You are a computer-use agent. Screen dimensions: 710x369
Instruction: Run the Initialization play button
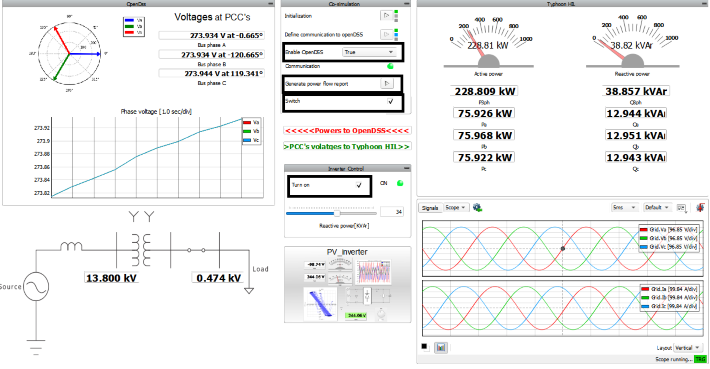point(386,16)
